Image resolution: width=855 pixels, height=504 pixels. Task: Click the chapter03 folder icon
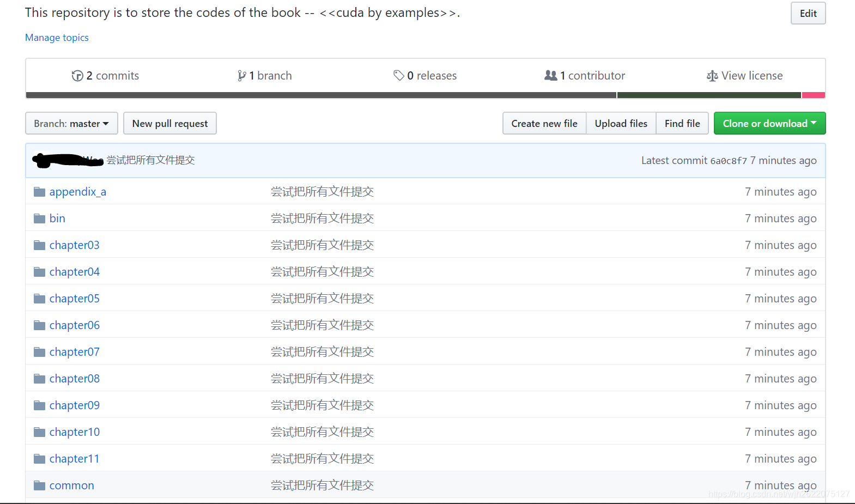tap(39, 245)
